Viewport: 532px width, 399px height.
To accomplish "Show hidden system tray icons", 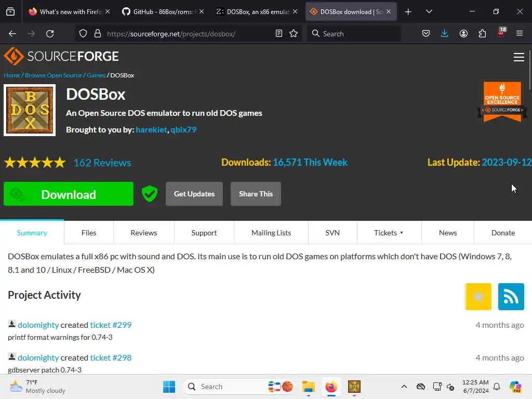I will click(x=404, y=387).
